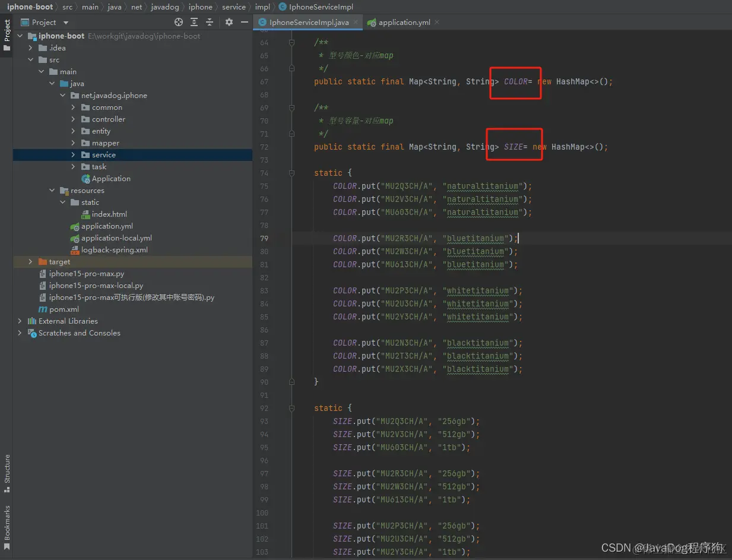Collapse the src folder
The width and height of the screenshot is (732, 560).
click(x=31, y=60)
